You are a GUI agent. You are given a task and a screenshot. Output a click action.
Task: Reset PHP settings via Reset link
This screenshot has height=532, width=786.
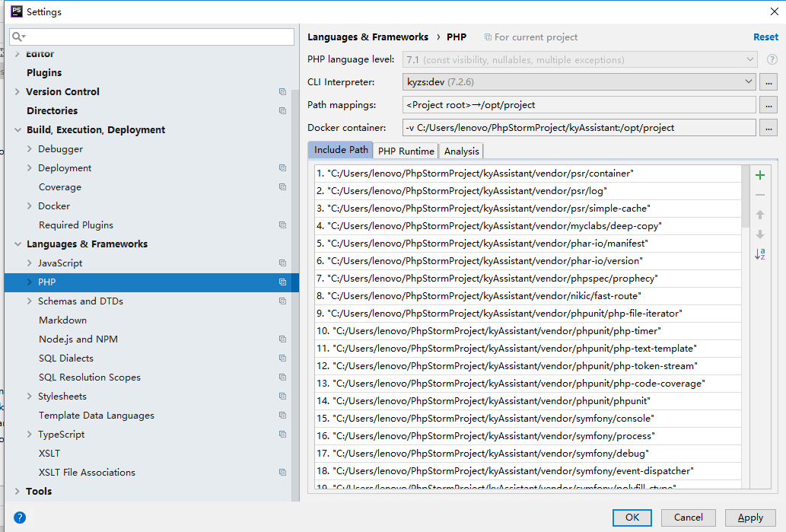click(x=766, y=37)
